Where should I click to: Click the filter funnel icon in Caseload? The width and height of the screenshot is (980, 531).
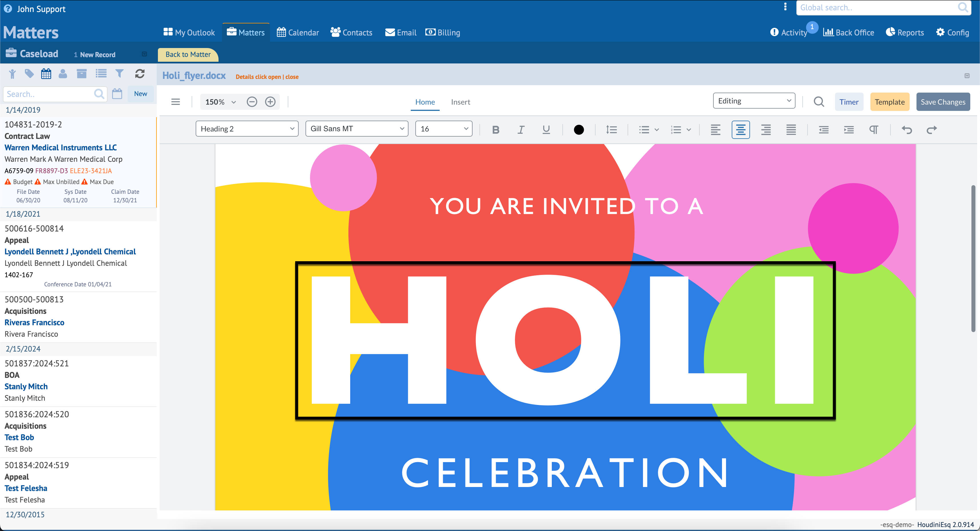(120, 74)
